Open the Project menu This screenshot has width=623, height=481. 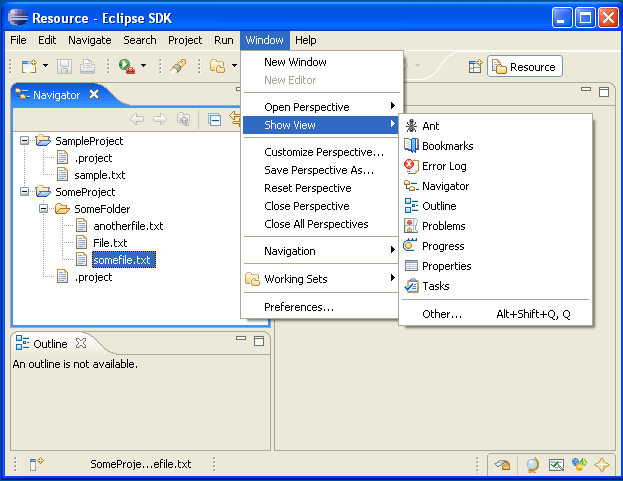[x=185, y=40]
